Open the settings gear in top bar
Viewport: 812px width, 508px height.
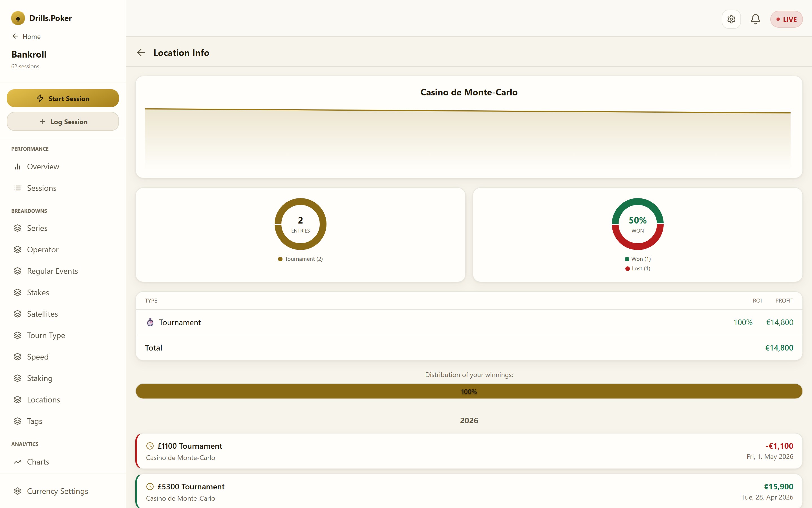(731, 19)
